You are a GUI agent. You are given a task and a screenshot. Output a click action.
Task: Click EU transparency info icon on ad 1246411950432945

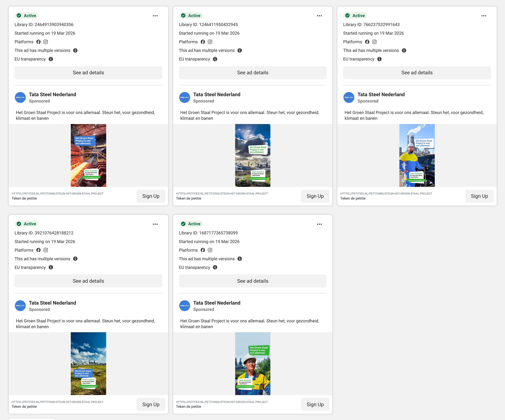(x=215, y=59)
